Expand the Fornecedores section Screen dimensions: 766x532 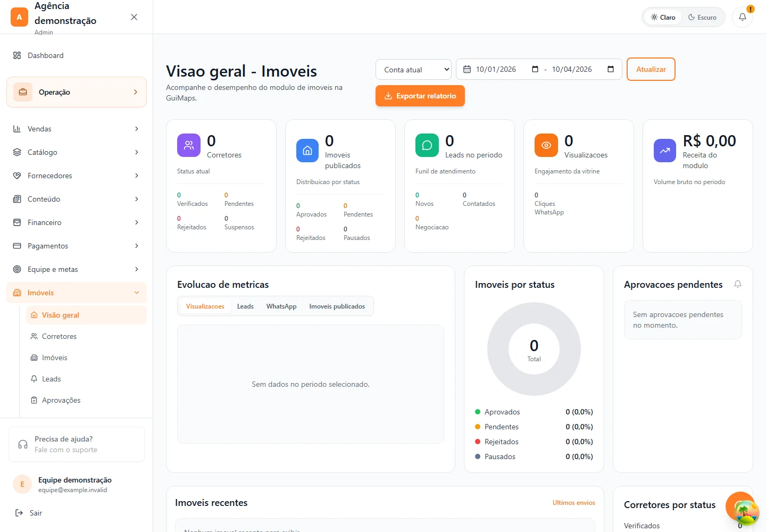tap(77, 176)
